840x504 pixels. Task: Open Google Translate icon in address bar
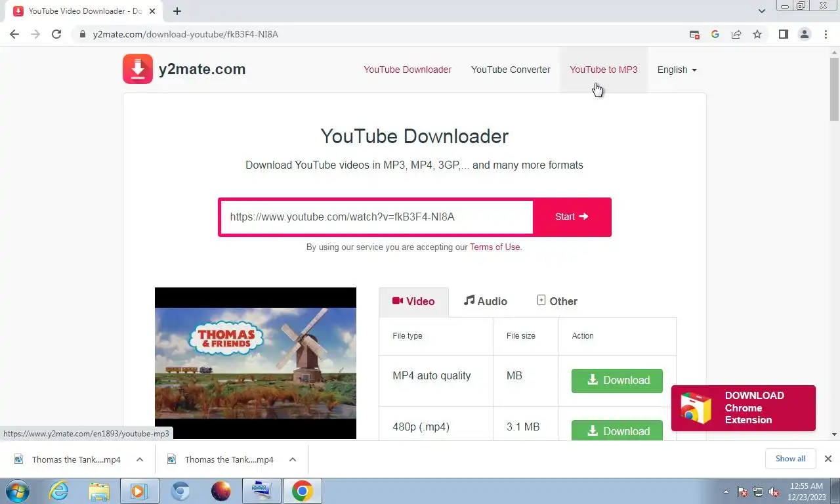click(x=715, y=34)
